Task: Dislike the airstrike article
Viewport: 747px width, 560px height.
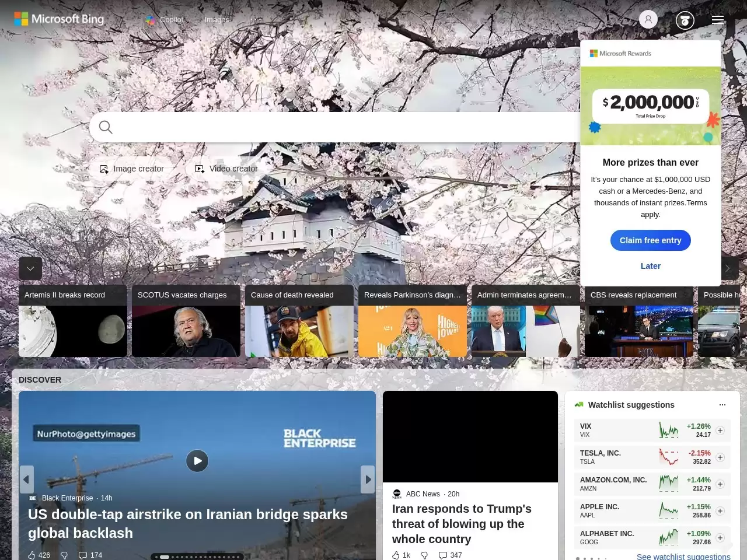Action: (x=65, y=555)
